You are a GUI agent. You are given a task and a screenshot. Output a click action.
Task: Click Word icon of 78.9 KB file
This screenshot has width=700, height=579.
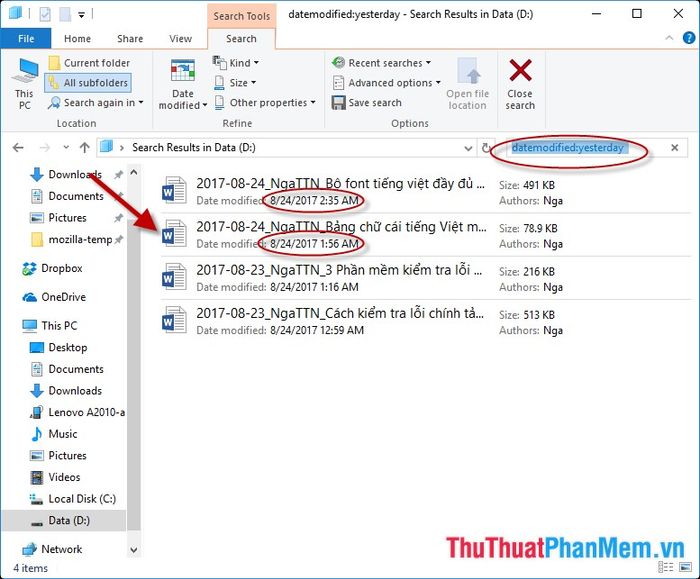tap(174, 233)
